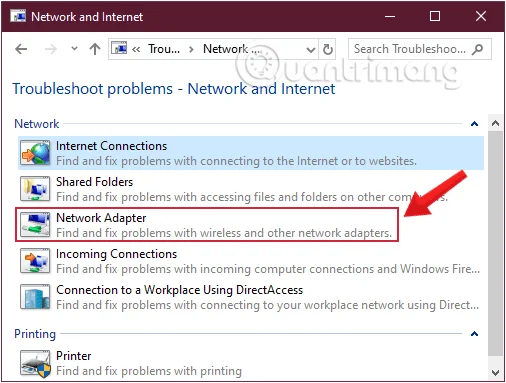Screen dimensions: 506x383
Task: Click the title bar window icon
Action: tap(18, 16)
